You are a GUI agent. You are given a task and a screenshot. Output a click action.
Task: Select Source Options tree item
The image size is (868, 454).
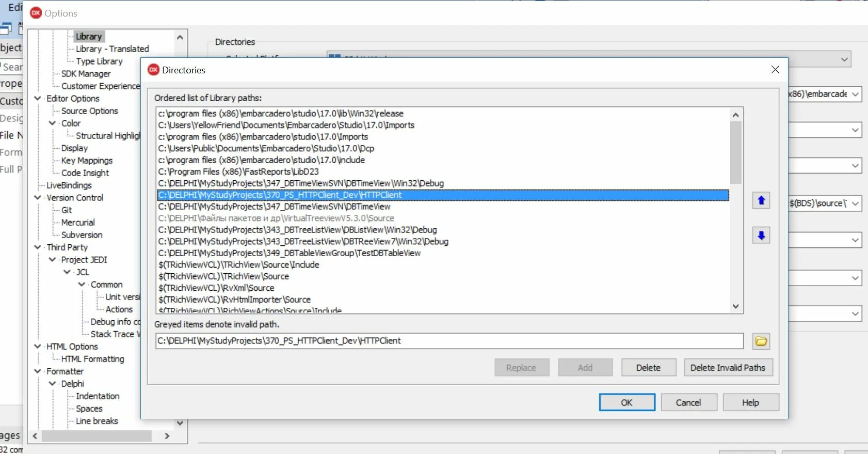click(90, 111)
